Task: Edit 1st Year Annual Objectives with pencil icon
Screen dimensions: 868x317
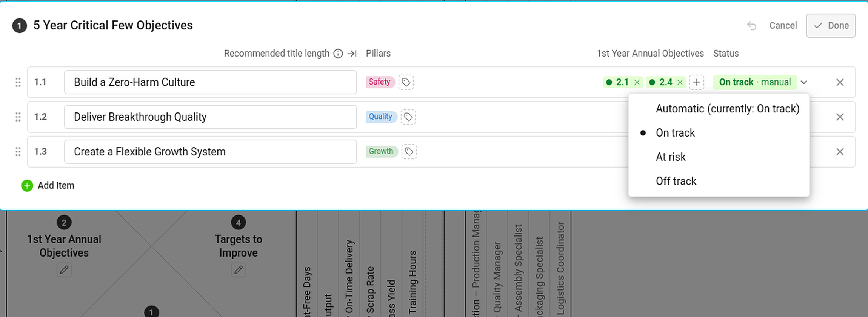Action: (64, 270)
